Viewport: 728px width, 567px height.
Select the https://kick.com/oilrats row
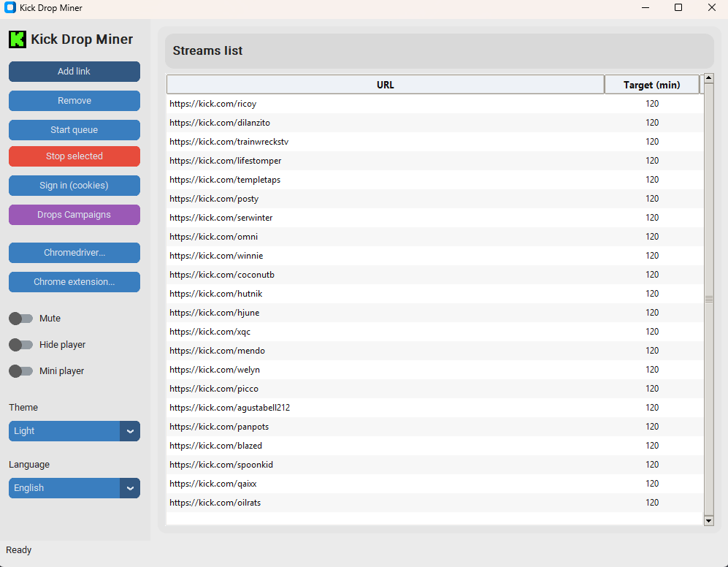(435, 503)
